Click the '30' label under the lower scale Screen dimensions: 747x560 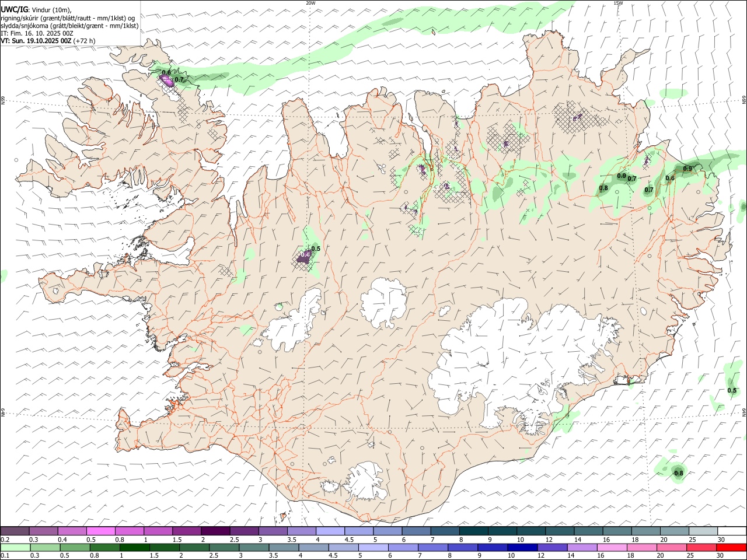721,556
